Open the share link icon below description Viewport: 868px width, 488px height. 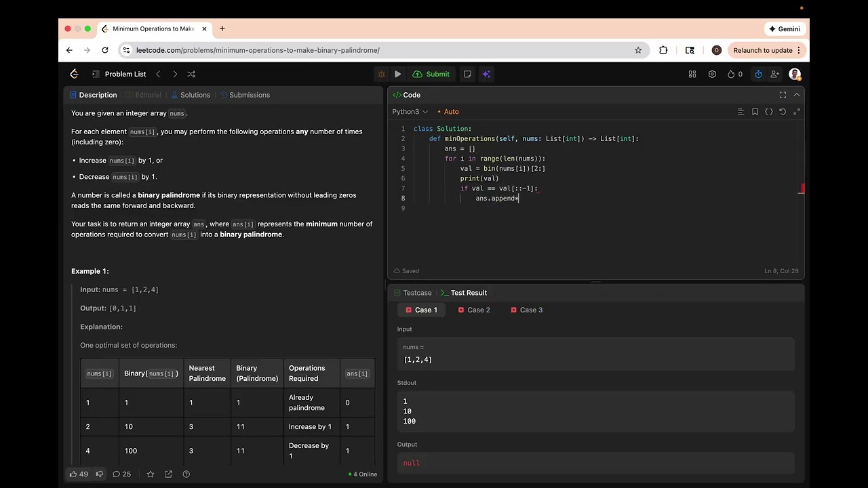click(168, 474)
